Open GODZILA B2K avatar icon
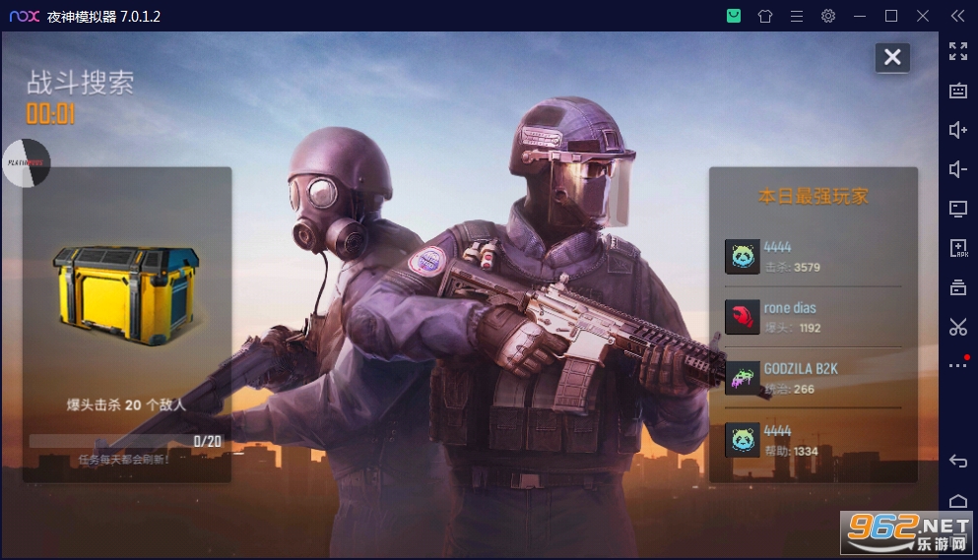978x560 pixels. coord(743,378)
